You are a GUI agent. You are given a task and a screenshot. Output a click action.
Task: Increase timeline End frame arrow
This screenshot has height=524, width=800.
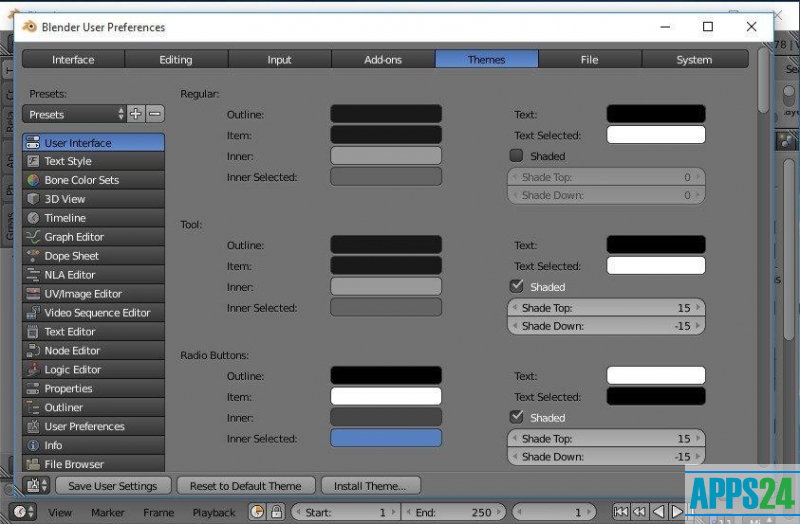pyautogui.click(x=499, y=512)
